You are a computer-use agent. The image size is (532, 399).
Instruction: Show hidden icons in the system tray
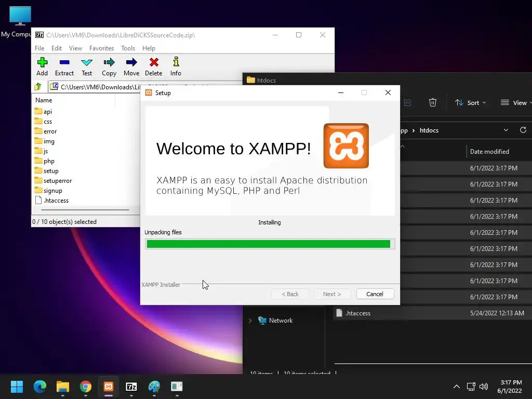click(x=457, y=387)
